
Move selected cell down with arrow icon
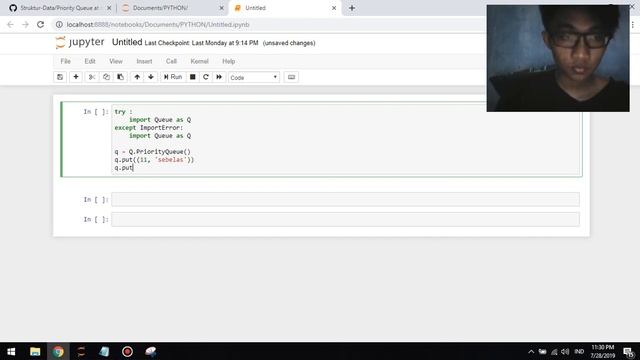[x=151, y=77]
